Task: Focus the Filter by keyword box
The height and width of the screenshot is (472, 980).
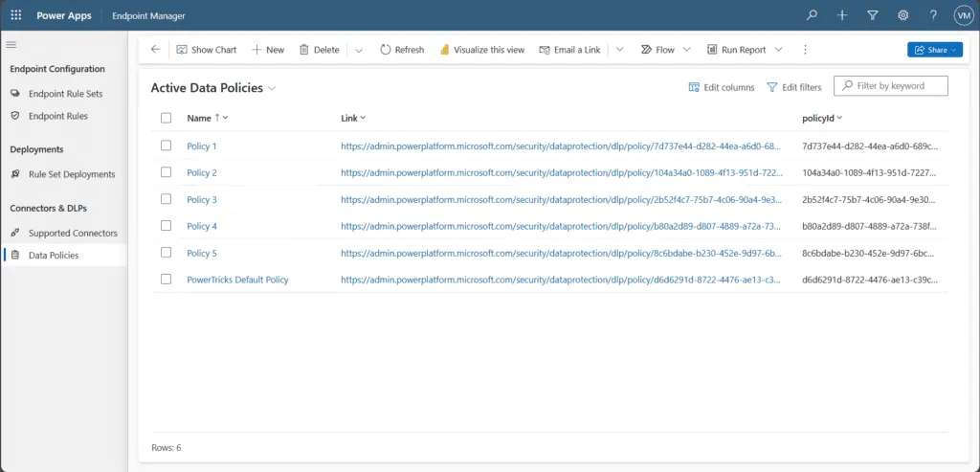Action: [891, 85]
